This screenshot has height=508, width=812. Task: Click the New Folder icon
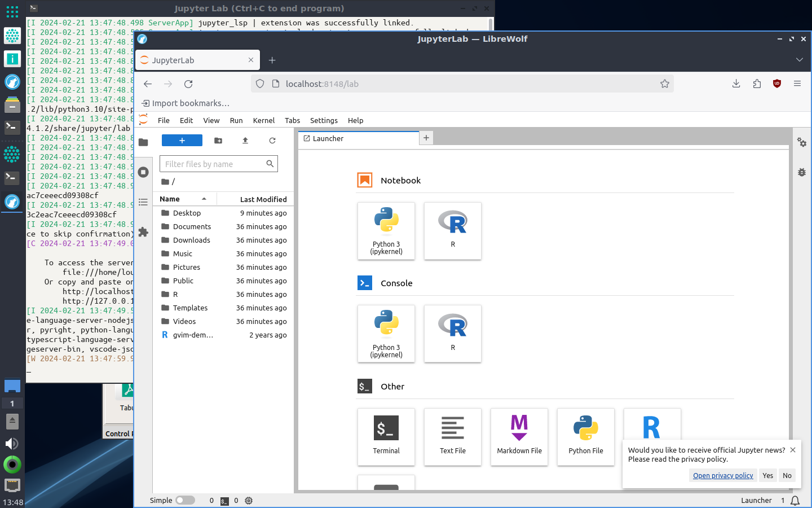click(218, 141)
